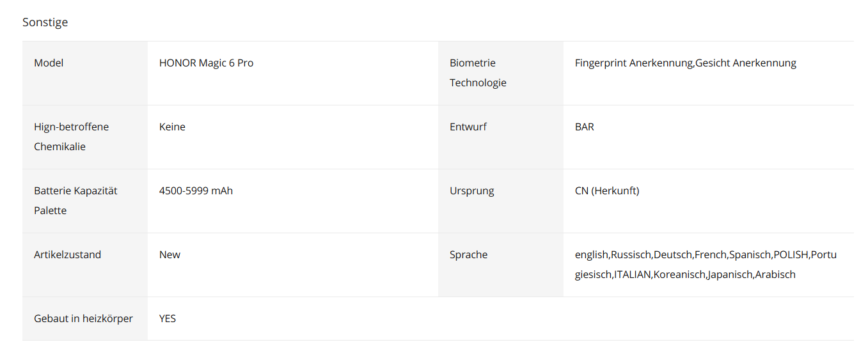Select the Artikelzustand label cell

pyautogui.click(x=85, y=265)
